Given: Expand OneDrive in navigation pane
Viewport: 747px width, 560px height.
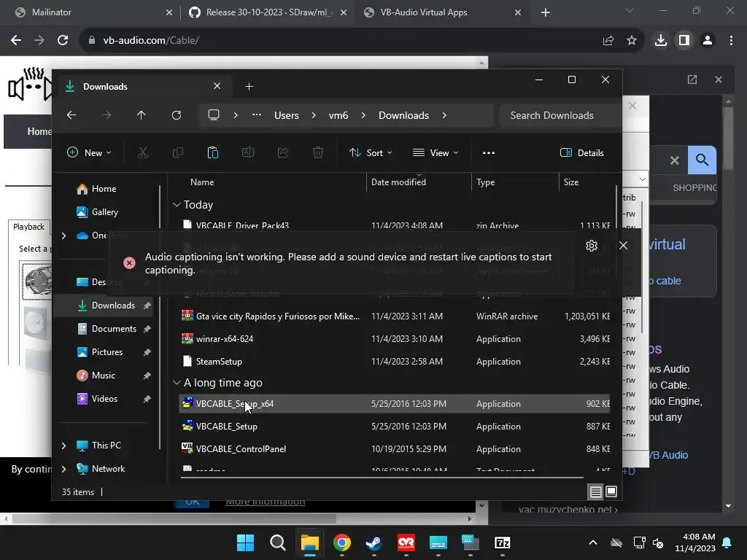Looking at the screenshot, I should (x=64, y=236).
